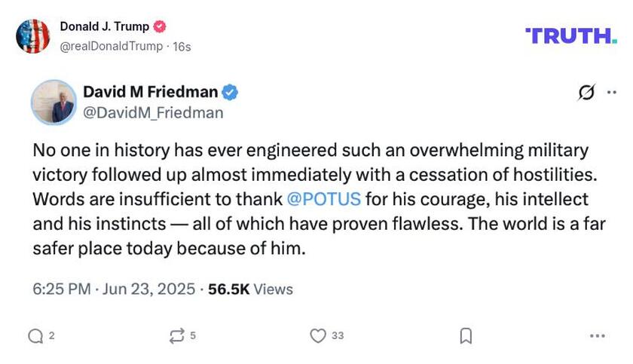633x364 pixels.
Task: Click the 6:25 PM Jun 23, 2025 timestamp
Action: [114, 289]
